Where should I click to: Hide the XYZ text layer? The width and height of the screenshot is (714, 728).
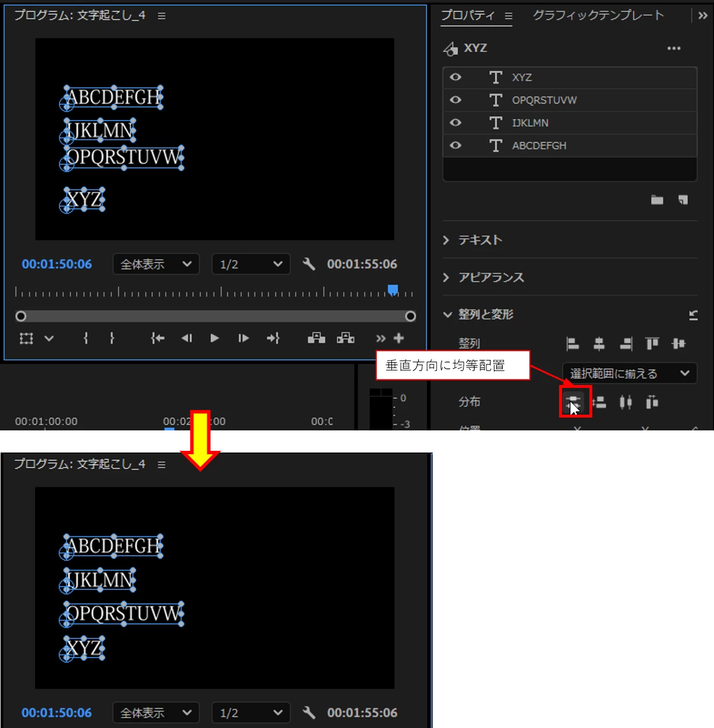pos(455,77)
